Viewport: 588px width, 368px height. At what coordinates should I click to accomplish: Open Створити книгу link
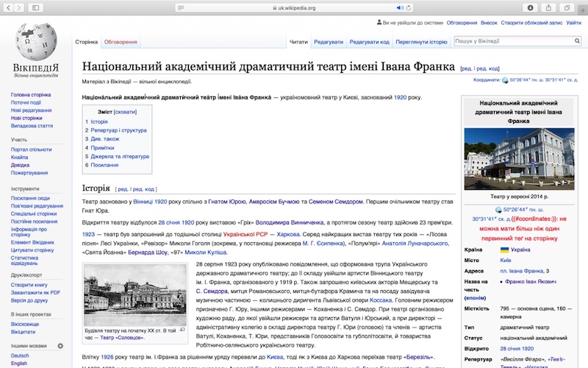click(x=29, y=285)
